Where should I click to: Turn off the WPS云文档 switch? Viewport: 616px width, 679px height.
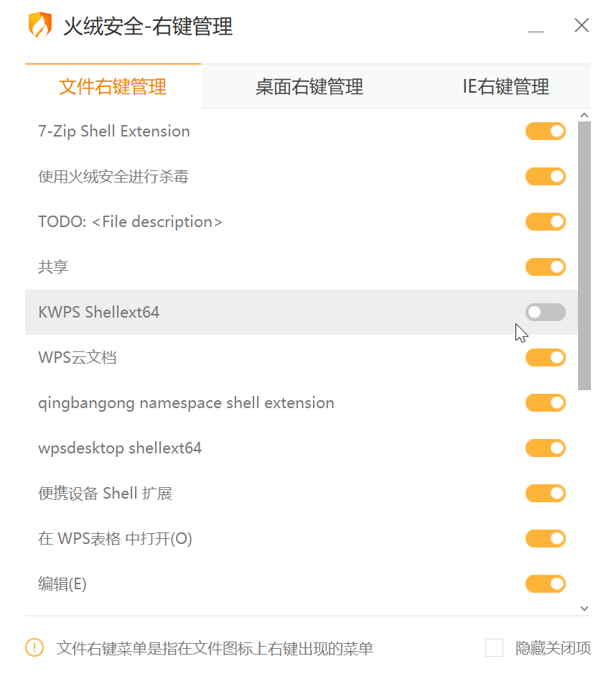click(x=546, y=358)
